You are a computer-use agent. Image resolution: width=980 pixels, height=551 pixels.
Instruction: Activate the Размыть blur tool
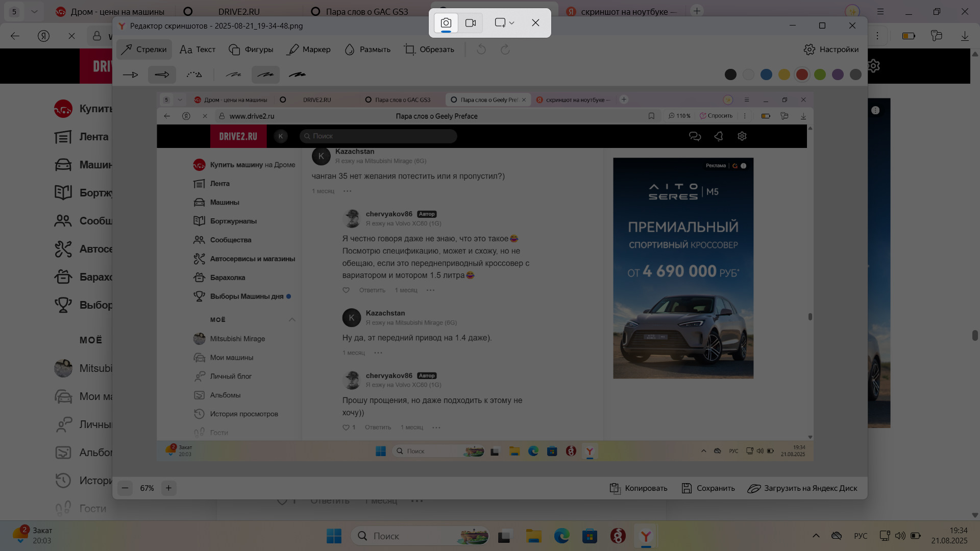[367, 49]
